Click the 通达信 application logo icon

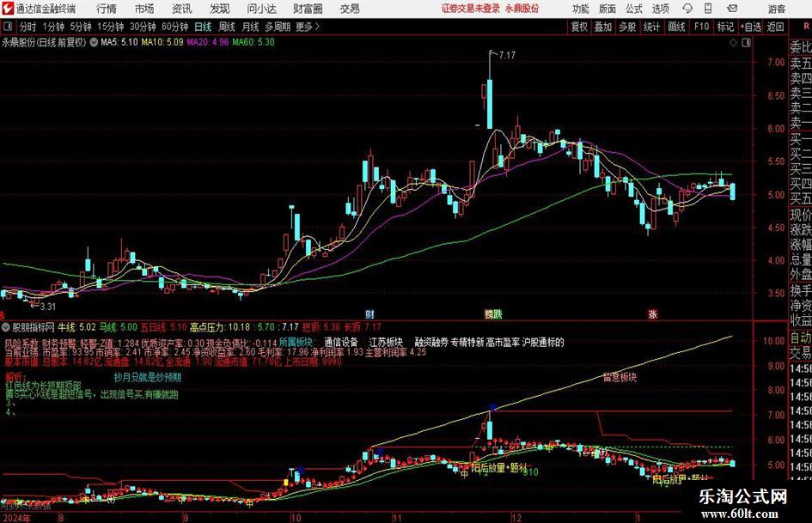click(7, 9)
